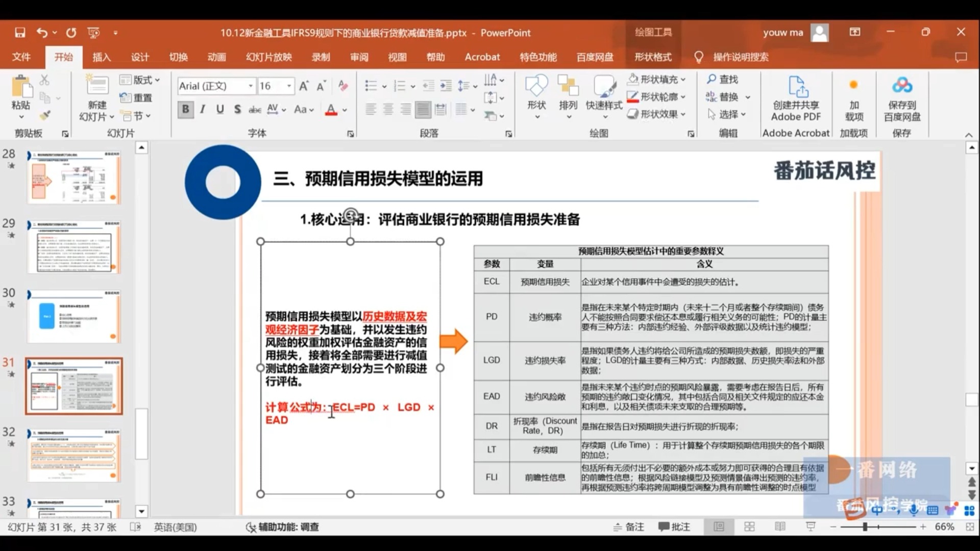Toggle Bold formatting button
Image resolution: width=980 pixels, height=551 pixels.
[x=185, y=109]
